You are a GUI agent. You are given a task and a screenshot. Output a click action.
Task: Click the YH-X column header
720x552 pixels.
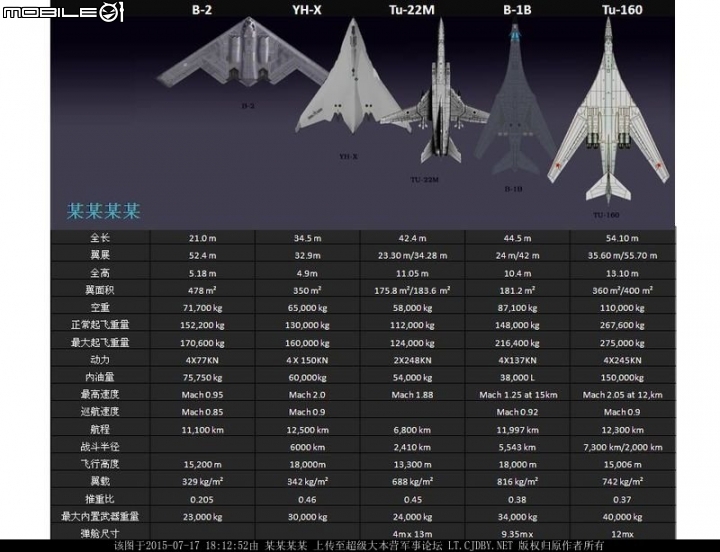point(307,10)
